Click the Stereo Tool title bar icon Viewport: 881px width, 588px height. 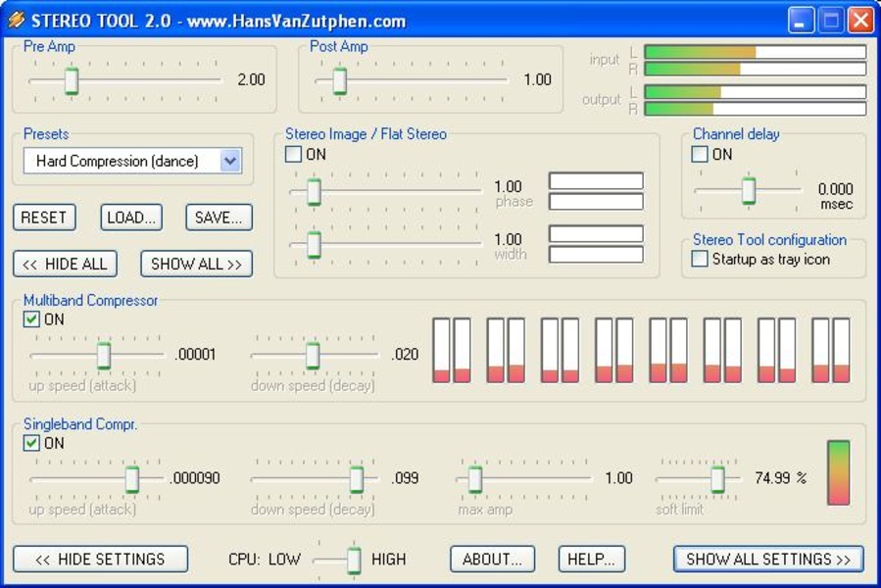(x=16, y=20)
